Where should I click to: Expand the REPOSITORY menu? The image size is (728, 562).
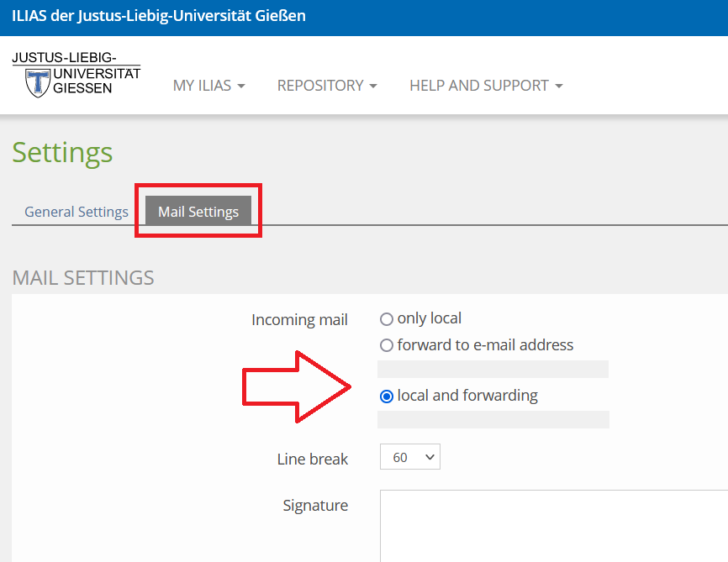(320, 86)
